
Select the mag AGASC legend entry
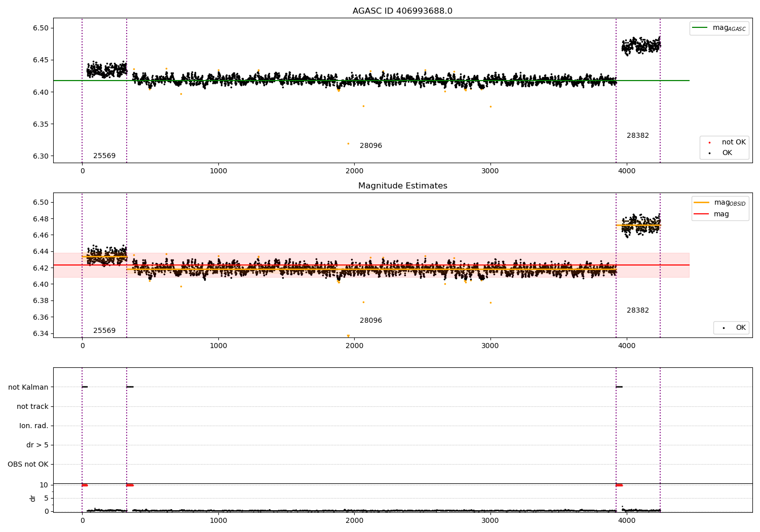(x=719, y=28)
